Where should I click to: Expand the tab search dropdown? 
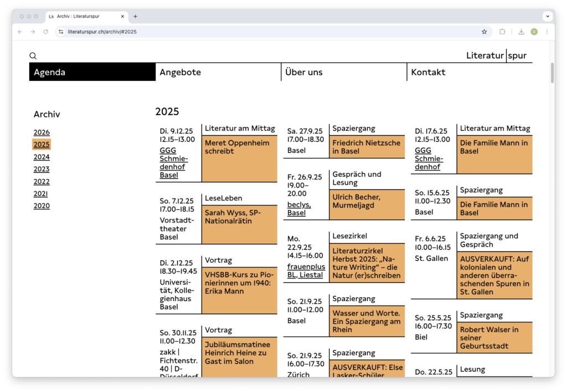pos(547,17)
